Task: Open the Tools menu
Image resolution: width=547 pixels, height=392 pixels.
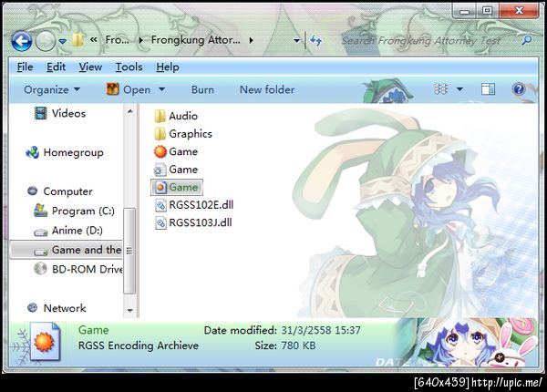Action: click(x=129, y=67)
